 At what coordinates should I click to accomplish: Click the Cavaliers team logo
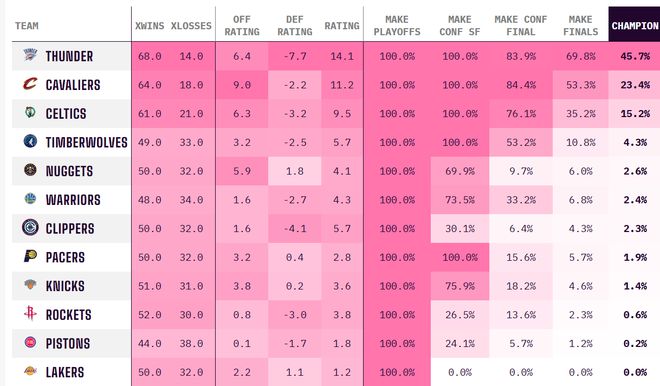click(x=30, y=84)
